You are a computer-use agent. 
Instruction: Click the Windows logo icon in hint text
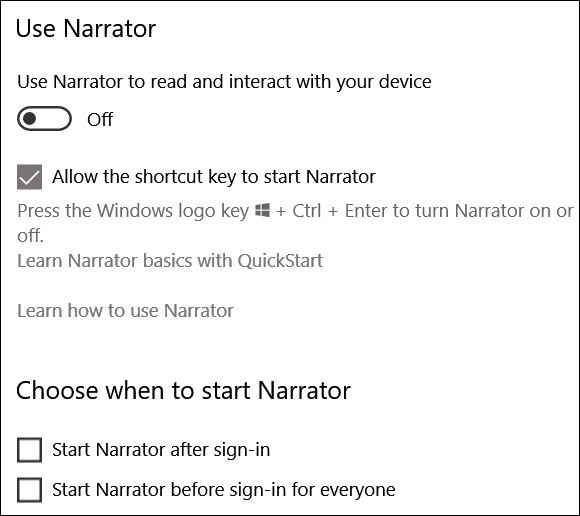[262, 210]
